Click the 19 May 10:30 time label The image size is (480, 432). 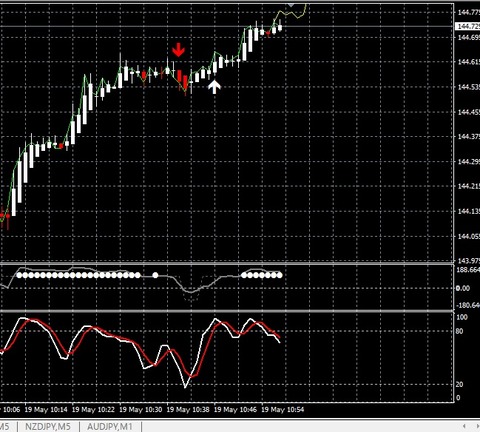tap(141, 409)
